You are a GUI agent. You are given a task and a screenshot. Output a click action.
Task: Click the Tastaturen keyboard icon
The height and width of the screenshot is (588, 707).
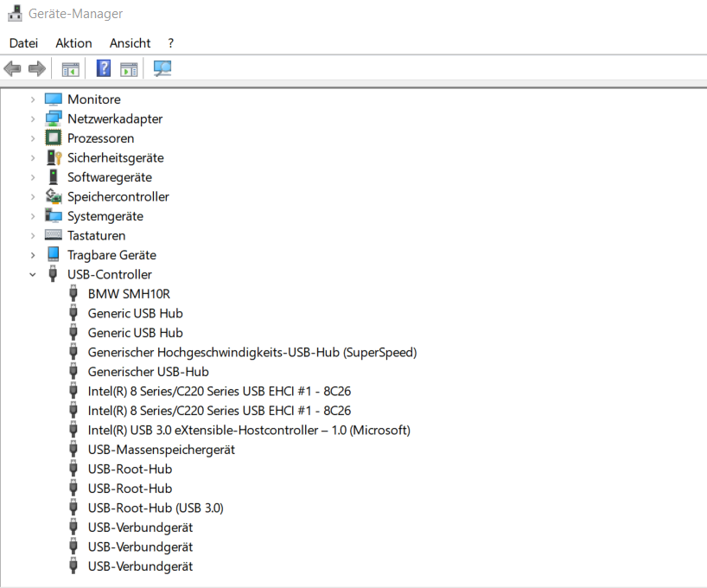pos(54,235)
